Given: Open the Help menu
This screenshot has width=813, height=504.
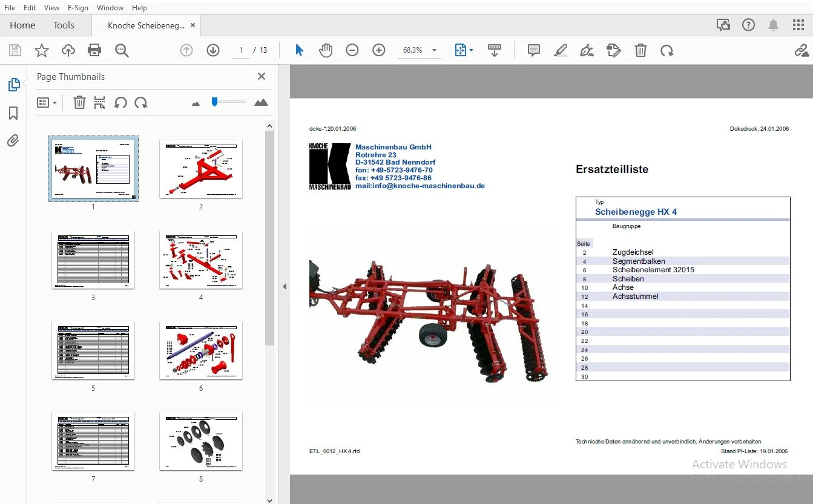Looking at the screenshot, I should pyautogui.click(x=139, y=8).
